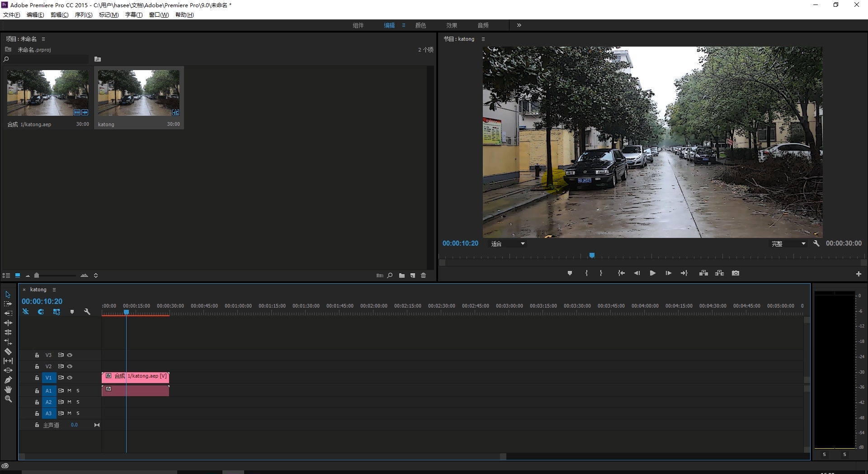Select the Razor tool in the tools panel
The width and height of the screenshot is (868, 474).
(8, 351)
